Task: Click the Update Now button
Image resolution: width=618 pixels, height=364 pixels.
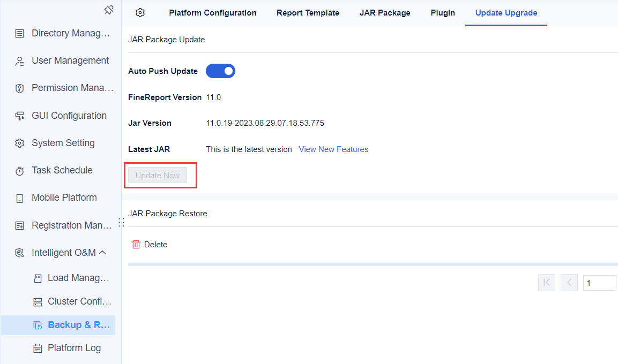Action: tap(158, 175)
